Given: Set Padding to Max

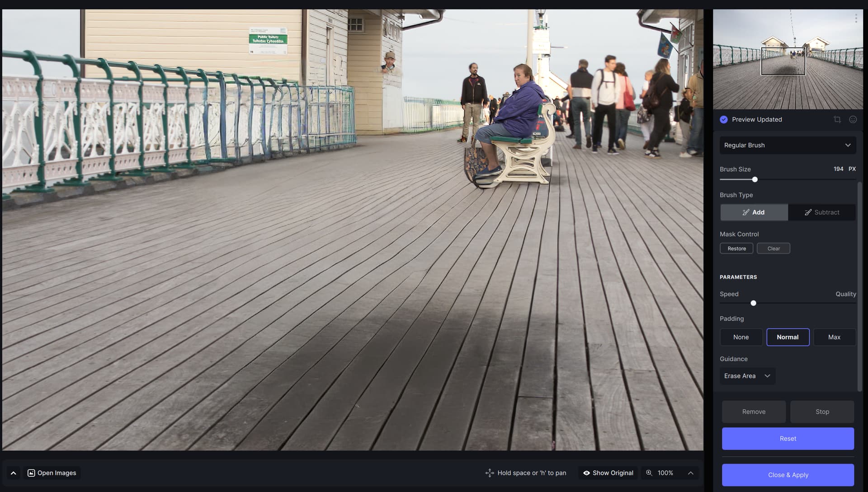Looking at the screenshot, I should pos(834,337).
